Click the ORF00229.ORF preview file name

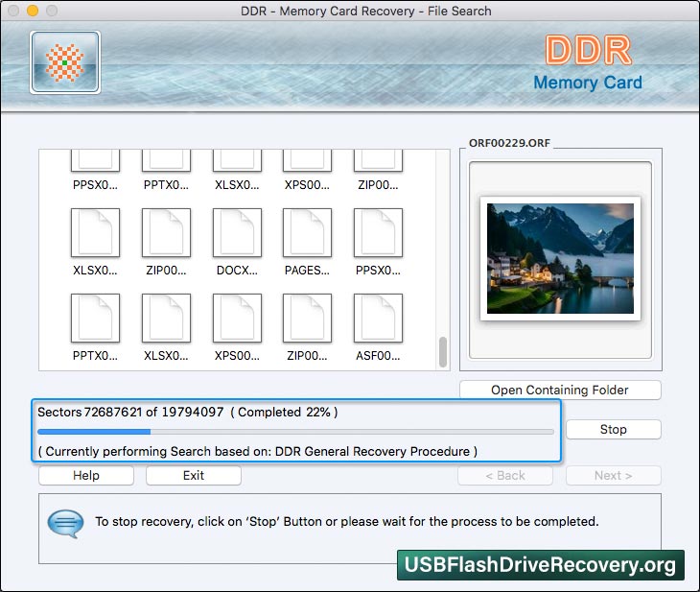(509, 143)
